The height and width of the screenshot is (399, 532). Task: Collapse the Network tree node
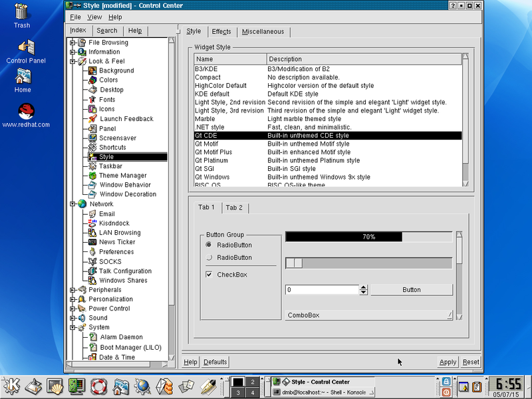click(72, 204)
